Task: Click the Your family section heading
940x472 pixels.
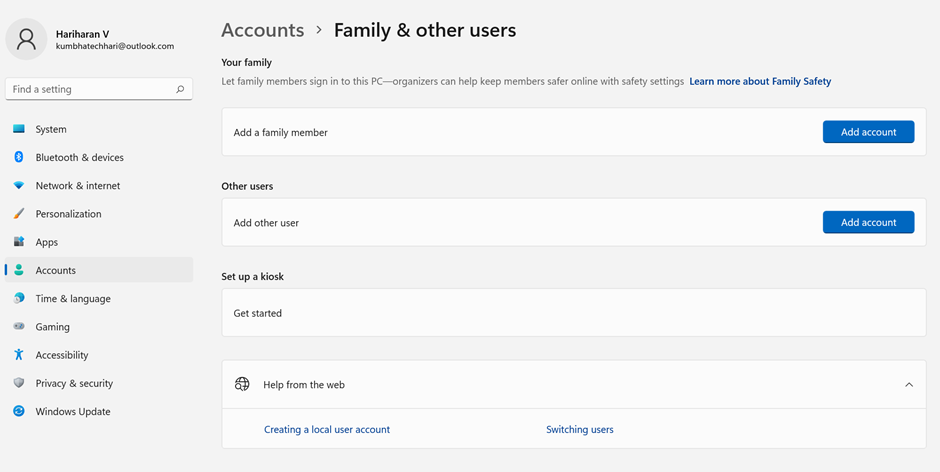Action: [246, 62]
